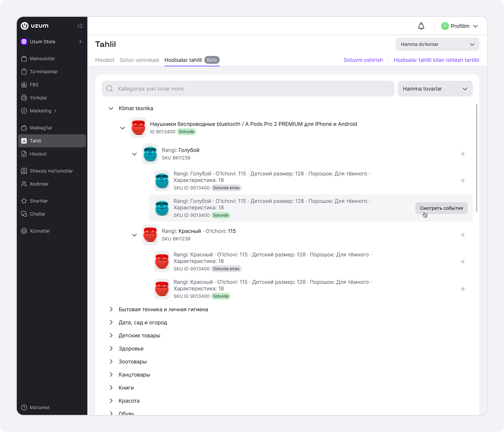Viewport: 504px width, 432px height.
Task: Open Profilim account dropdown
Action: pos(459,26)
